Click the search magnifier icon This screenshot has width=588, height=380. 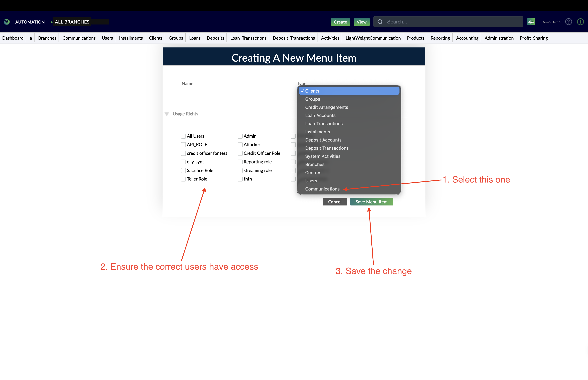tap(380, 22)
